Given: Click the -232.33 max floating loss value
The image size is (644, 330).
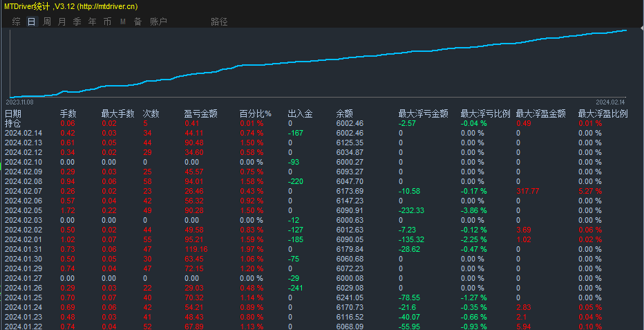Looking at the screenshot, I should [x=412, y=210].
